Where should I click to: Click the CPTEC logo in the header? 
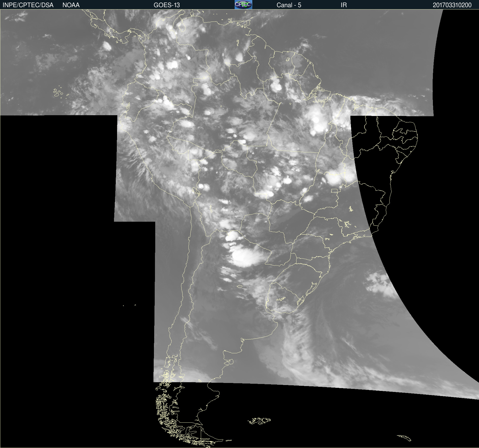[x=243, y=5]
